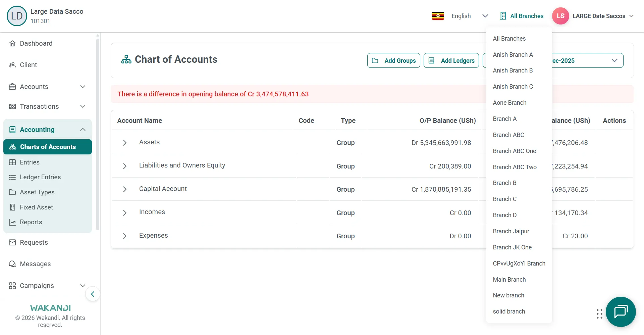
Task: Click the Chart of Accounts heading icon
Action: 126,59
